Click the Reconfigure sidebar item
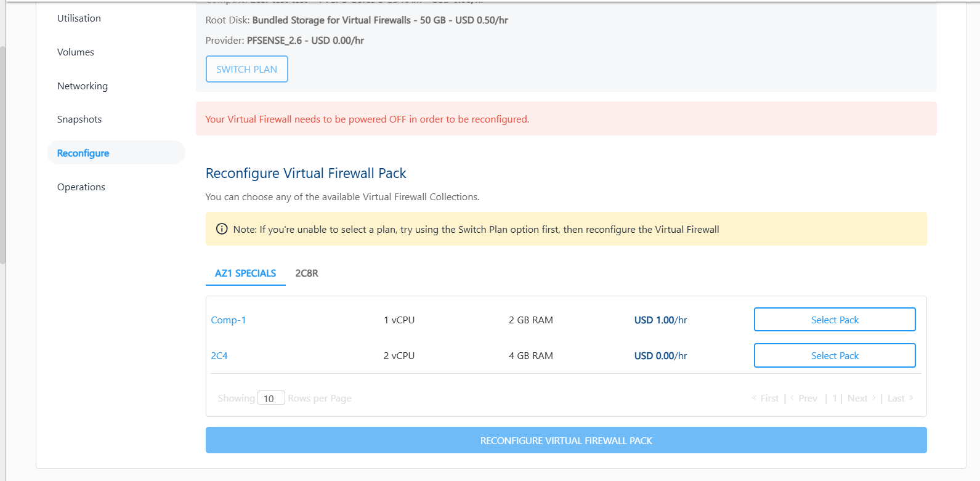This screenshot has height=481, width=980. (83, 153)
